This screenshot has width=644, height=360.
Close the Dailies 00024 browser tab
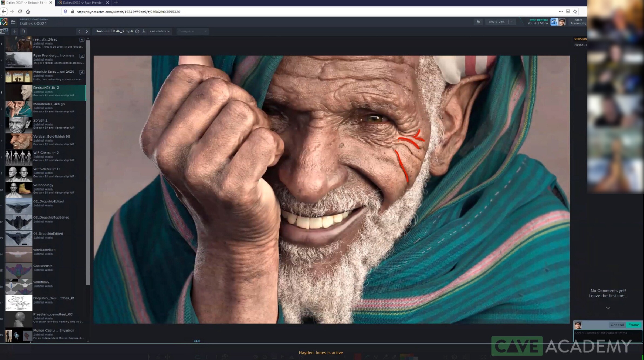coord(51,3)
